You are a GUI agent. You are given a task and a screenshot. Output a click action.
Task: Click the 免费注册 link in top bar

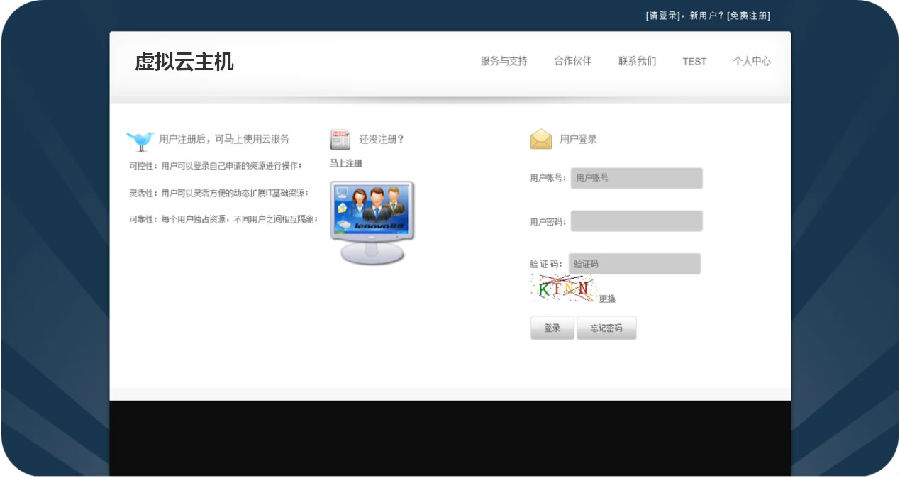coord(748,16)
